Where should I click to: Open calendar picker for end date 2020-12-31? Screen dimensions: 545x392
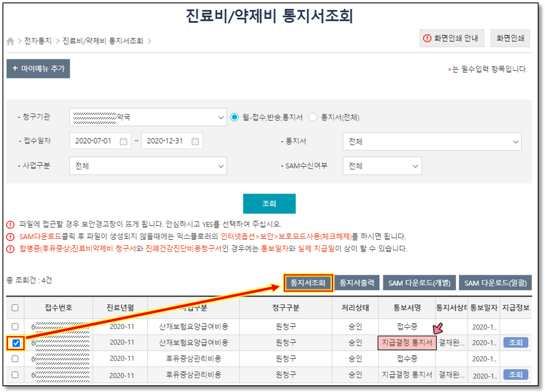195,142
